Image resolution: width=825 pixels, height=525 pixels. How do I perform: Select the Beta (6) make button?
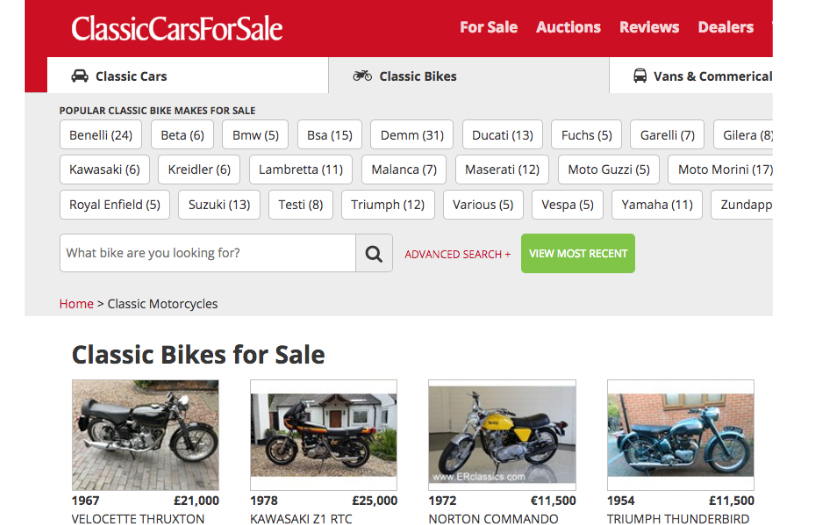point(182,135)
